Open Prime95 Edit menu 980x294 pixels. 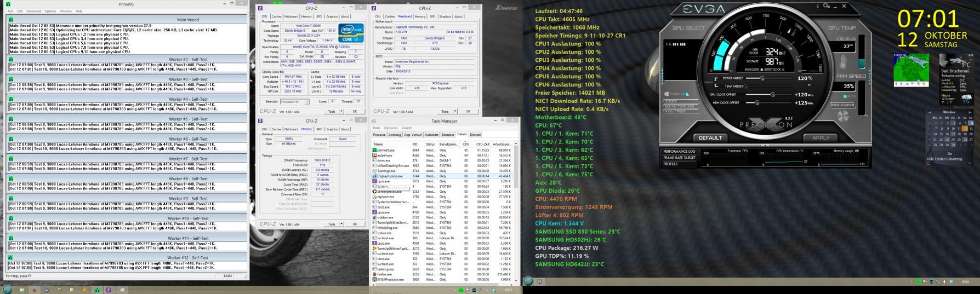(x=20, y=11)
